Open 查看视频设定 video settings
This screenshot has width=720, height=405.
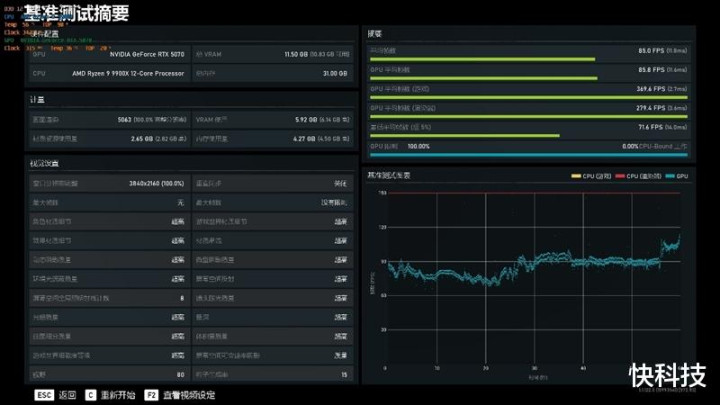189,395
